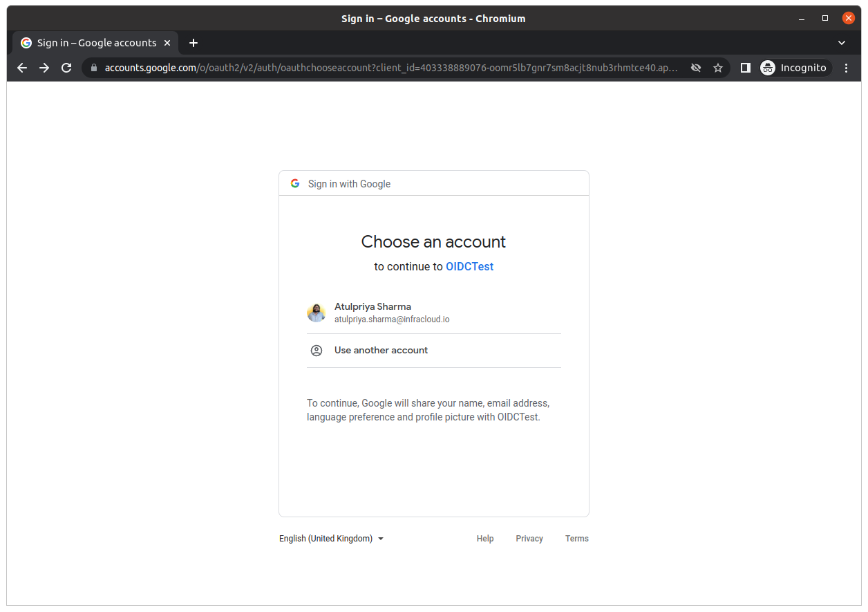This screenshot has width=868, height=612.
Task: Click atulpriya.sharma@infracloud.io email address
Action: [392, 319]
